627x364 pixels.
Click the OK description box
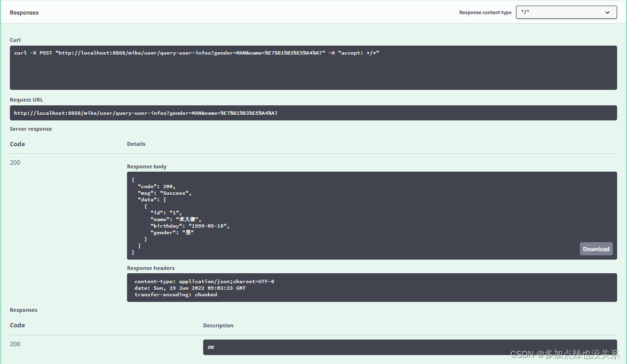(410, 347)
